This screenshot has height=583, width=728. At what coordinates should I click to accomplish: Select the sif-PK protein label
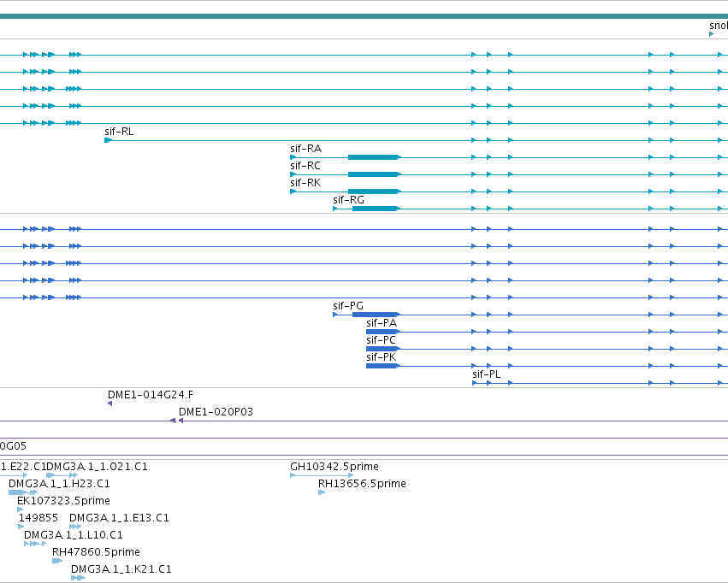point(381,357)
